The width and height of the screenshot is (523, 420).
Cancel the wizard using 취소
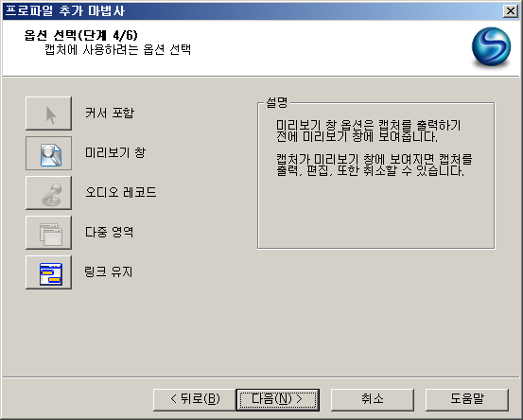373,399
